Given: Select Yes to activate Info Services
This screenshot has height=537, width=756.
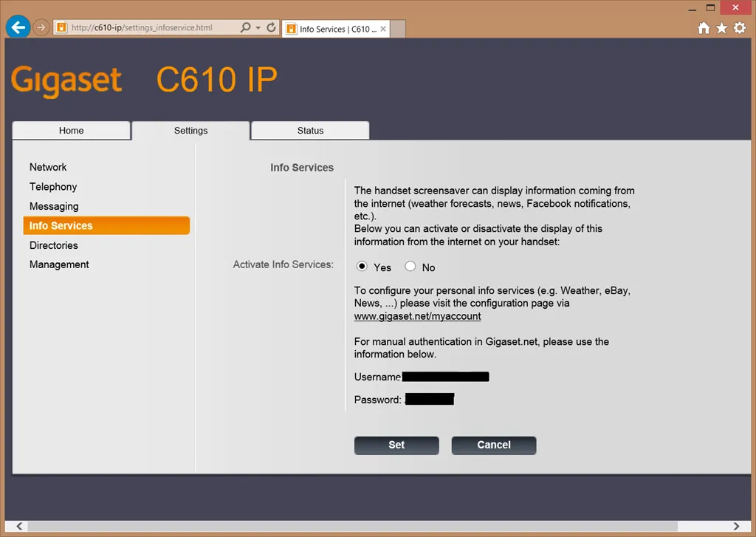Looking at the screenshot, I should [x=362, y=267].
